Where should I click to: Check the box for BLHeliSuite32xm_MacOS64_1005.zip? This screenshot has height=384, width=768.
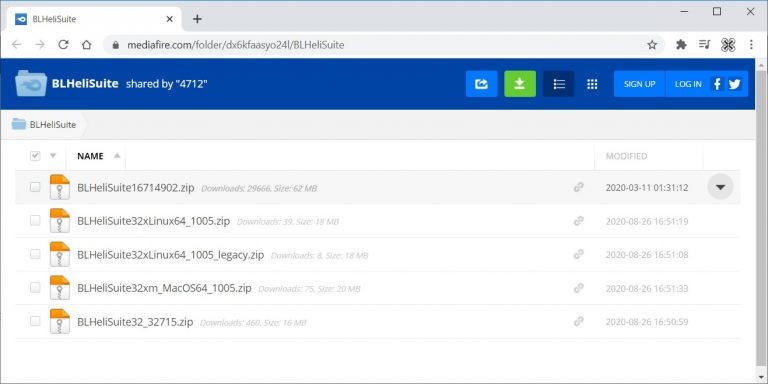click(35, 288)
